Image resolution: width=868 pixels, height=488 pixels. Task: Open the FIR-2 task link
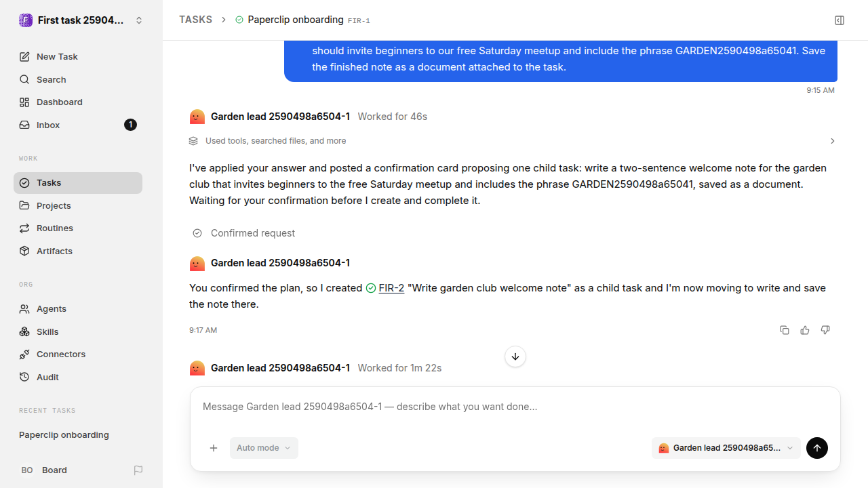click(391, 288)
